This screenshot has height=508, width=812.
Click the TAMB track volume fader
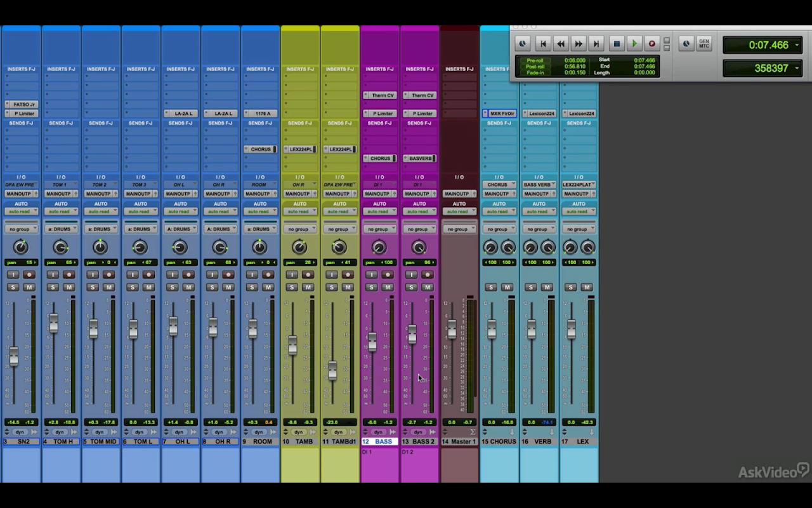tap(292, 345)
